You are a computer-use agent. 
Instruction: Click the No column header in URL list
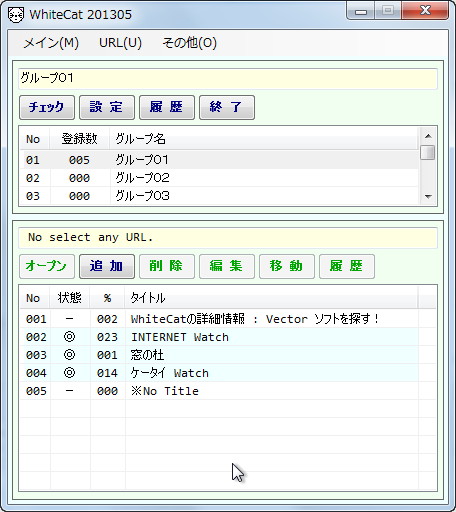click(34, 298)
